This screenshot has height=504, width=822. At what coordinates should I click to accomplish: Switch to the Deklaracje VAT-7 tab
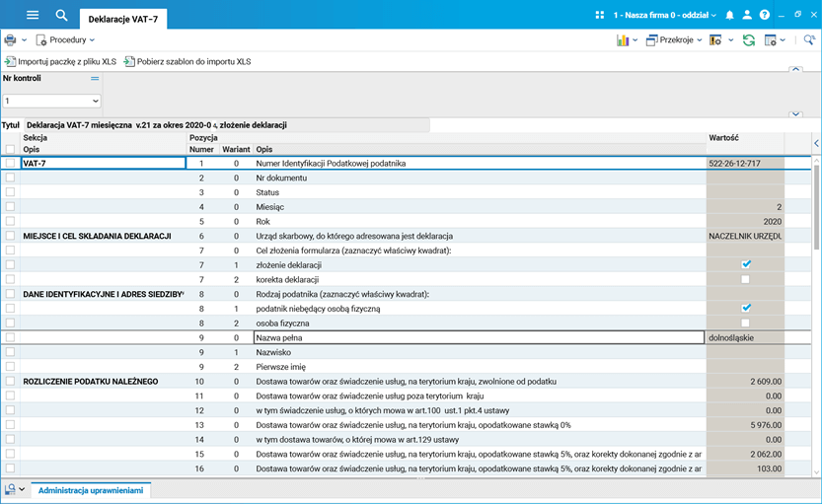point(122,19)
